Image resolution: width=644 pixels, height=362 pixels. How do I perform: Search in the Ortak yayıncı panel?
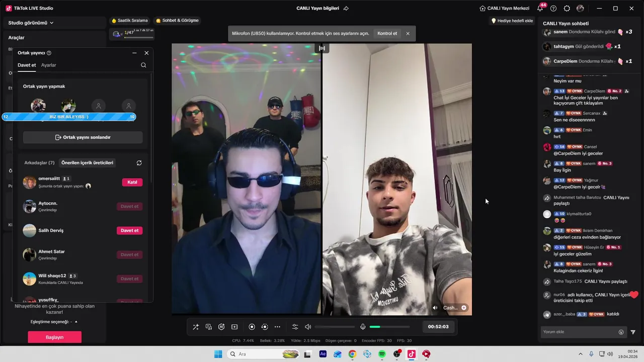143,65
